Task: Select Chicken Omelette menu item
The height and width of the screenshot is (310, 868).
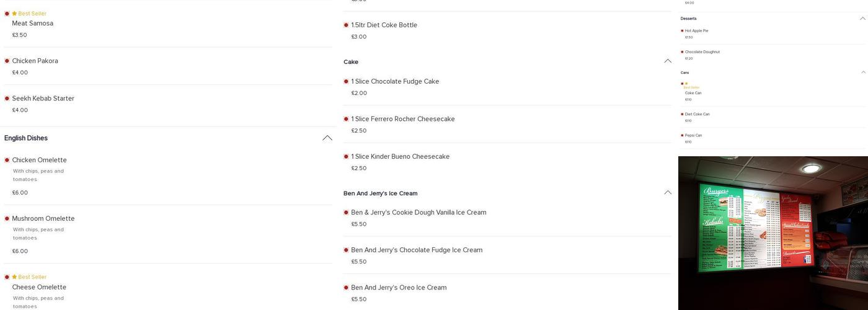Action: click(39, 160)
